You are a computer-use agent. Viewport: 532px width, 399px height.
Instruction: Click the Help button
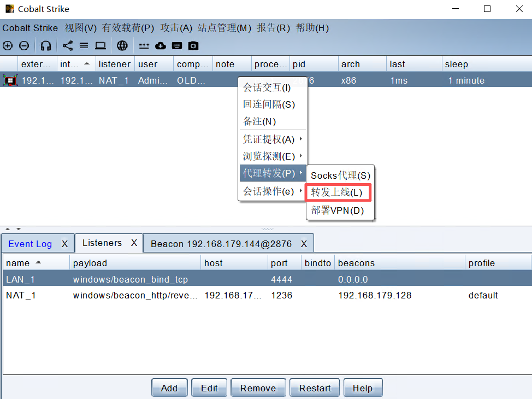click(363, 388)
